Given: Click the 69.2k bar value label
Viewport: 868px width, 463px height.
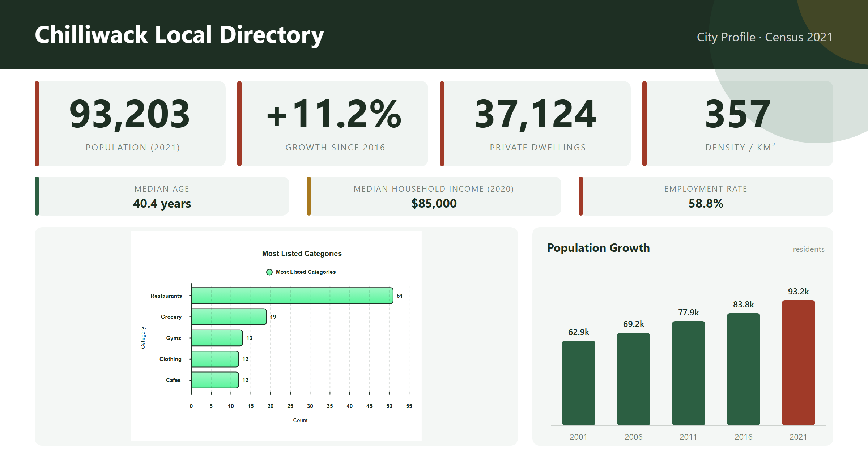Looking at the screenshot, I should click(634, 324).
